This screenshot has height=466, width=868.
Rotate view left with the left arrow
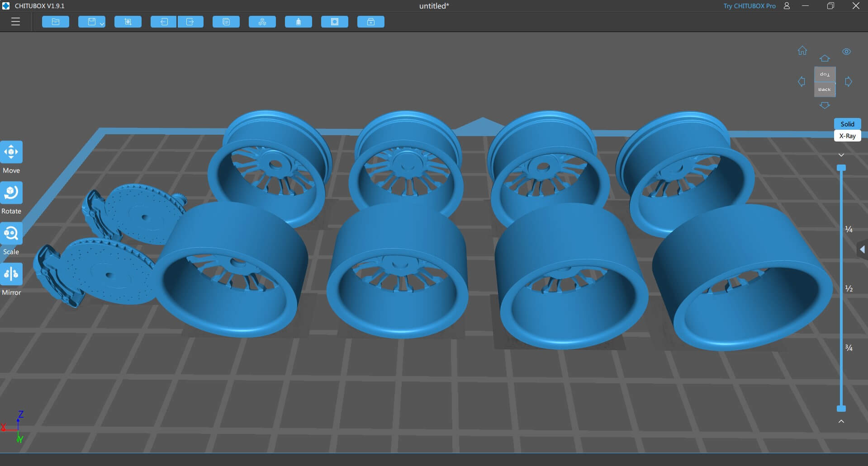tap(802, 82)
